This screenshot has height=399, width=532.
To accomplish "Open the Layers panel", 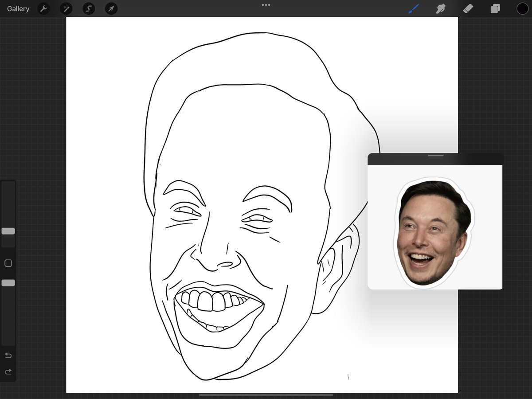I will click(x=495, y=8).
